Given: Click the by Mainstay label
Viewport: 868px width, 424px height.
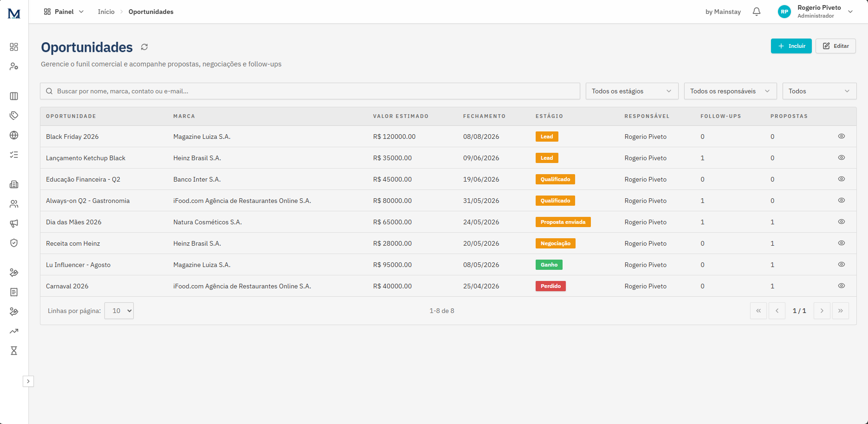Looking at the screenshot, I should coord(723,12).
